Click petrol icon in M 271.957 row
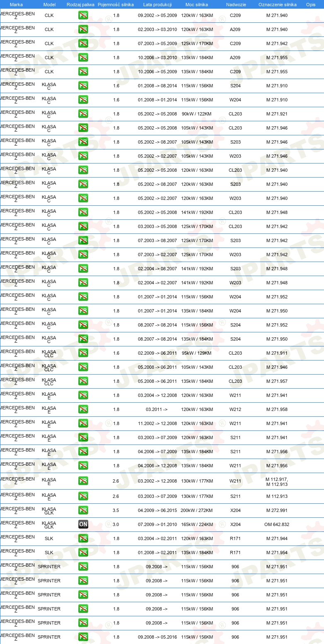Image resolution: width=324 pixels, height=644 pixels. (x=83, y=381)
